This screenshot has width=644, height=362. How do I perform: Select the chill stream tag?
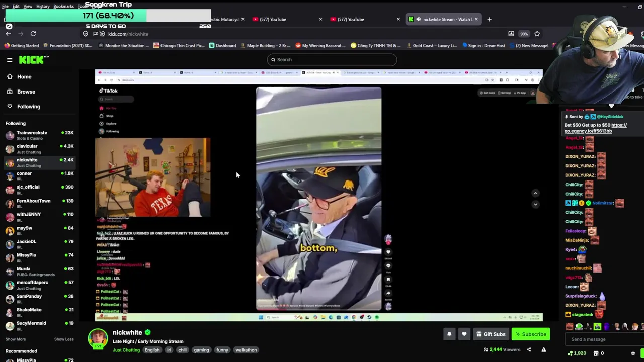182,350
